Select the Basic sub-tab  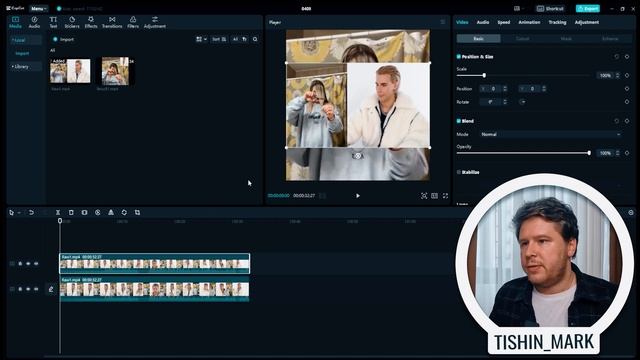click(478, 39)
